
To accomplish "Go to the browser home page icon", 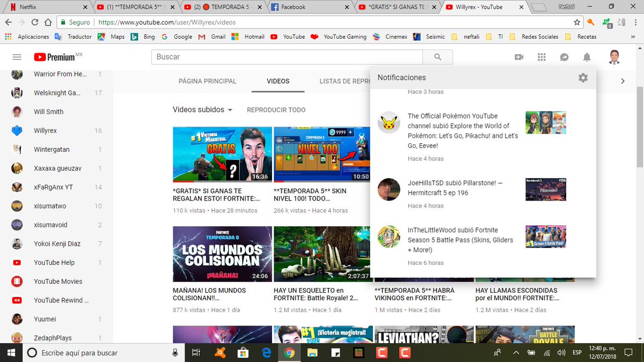I will click(48, 23).
